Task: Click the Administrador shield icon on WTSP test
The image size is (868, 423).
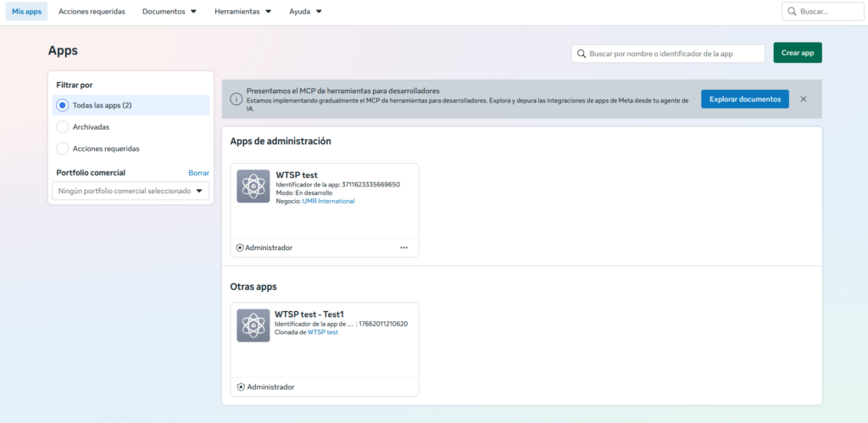Action: coord(240,248)
